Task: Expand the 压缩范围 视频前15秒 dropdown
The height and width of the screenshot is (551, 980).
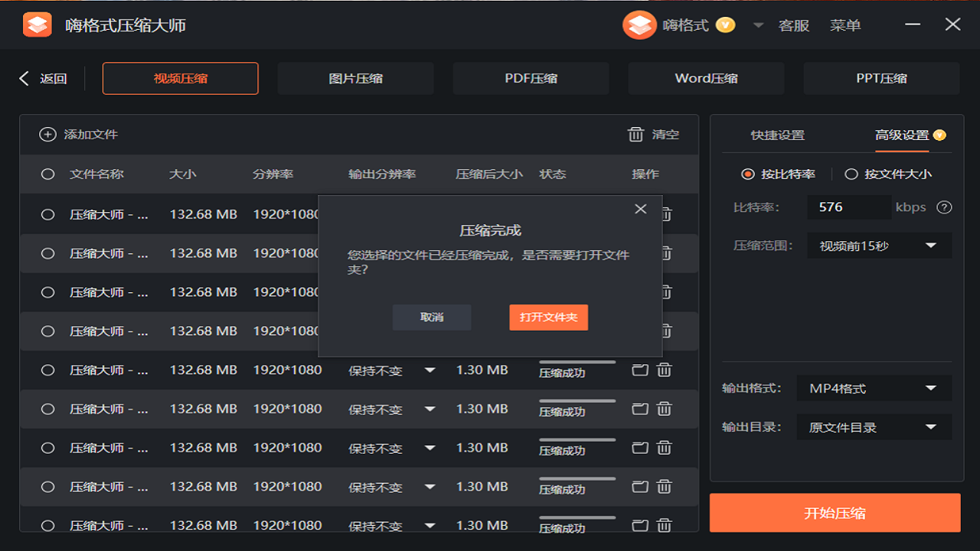Action: coord(879,246)
